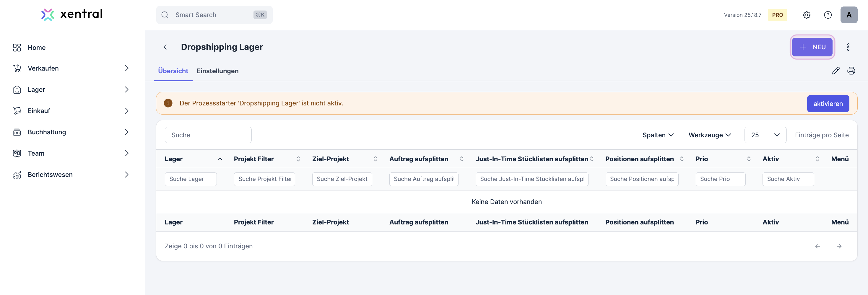The image size is (868, 295).
Task: Click the Smart Search field
Action: coord(214,15)
